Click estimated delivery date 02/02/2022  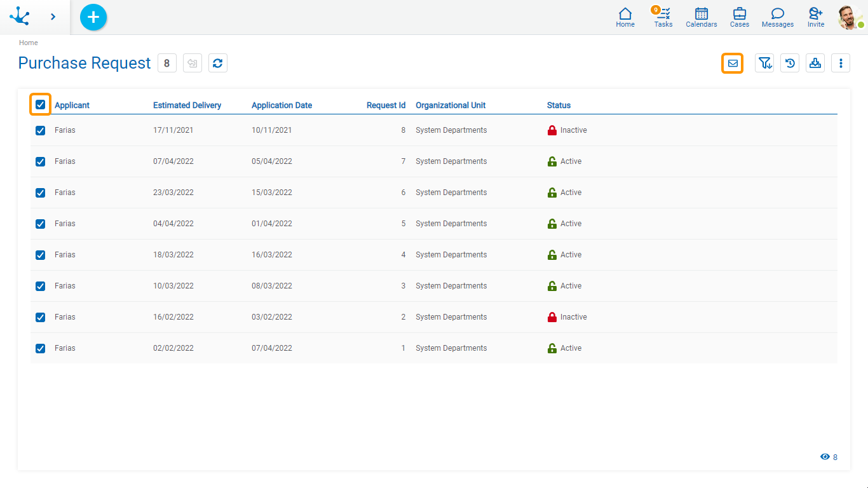(x=173, y=348)
